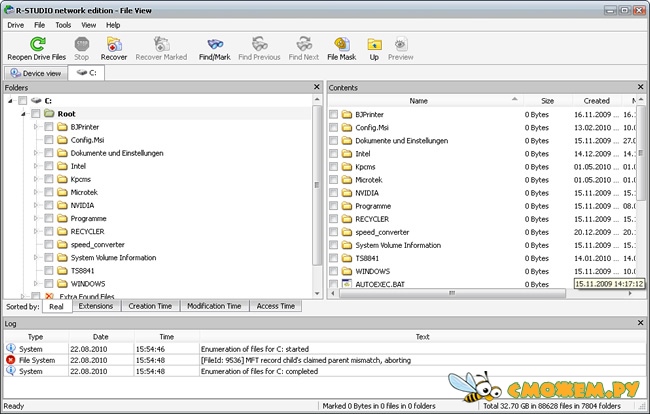650x414 pixels.
Task: Sort by Creation Time
Action: pyautogui.click(x=150, y=306)
